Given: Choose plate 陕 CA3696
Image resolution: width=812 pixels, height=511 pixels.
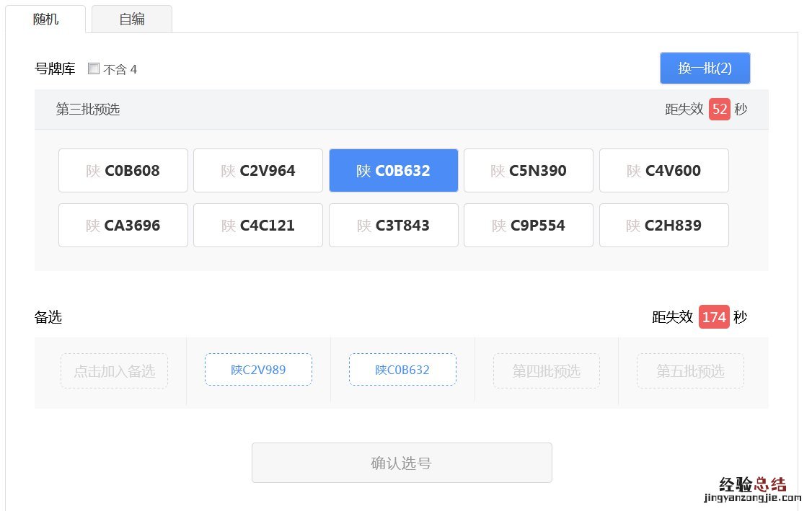Looking at the screenshot, I should point(123,226).
